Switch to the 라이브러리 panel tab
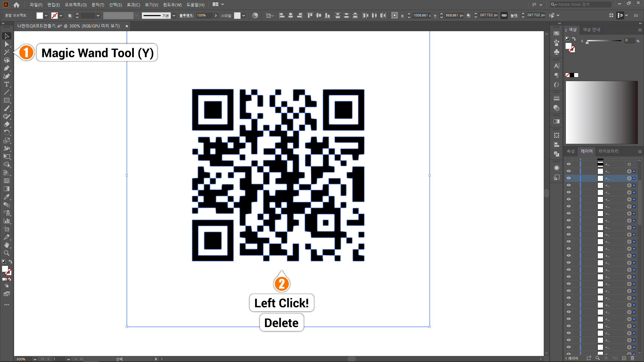 (608, 151)
